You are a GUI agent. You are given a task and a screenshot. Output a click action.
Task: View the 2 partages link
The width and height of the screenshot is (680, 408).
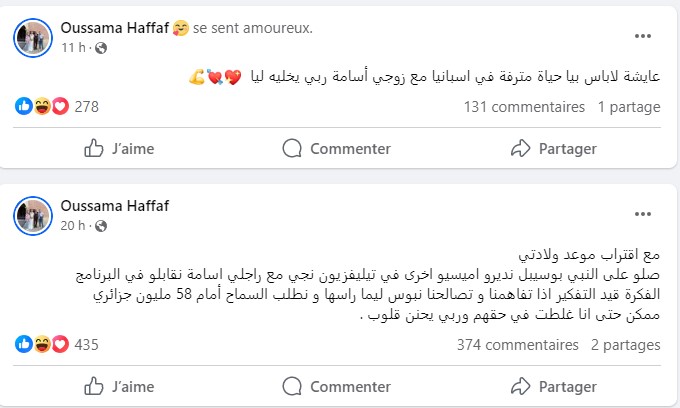(625, 344)
